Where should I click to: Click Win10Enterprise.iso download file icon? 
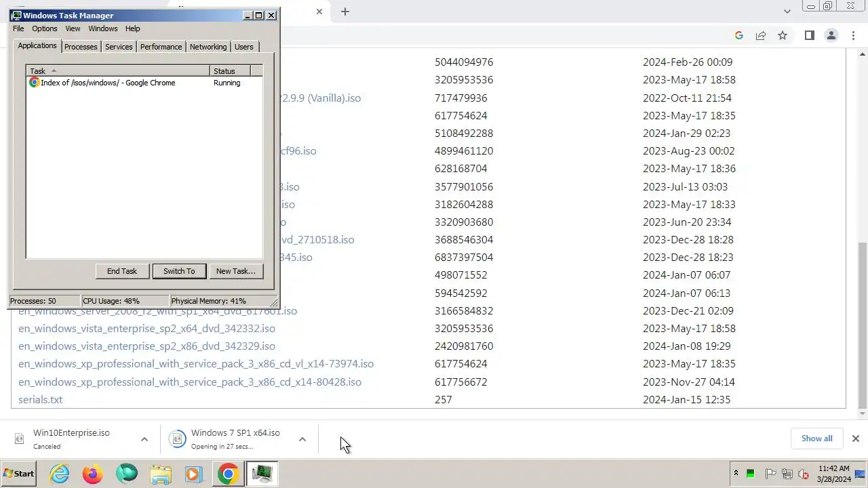(20, 439)
